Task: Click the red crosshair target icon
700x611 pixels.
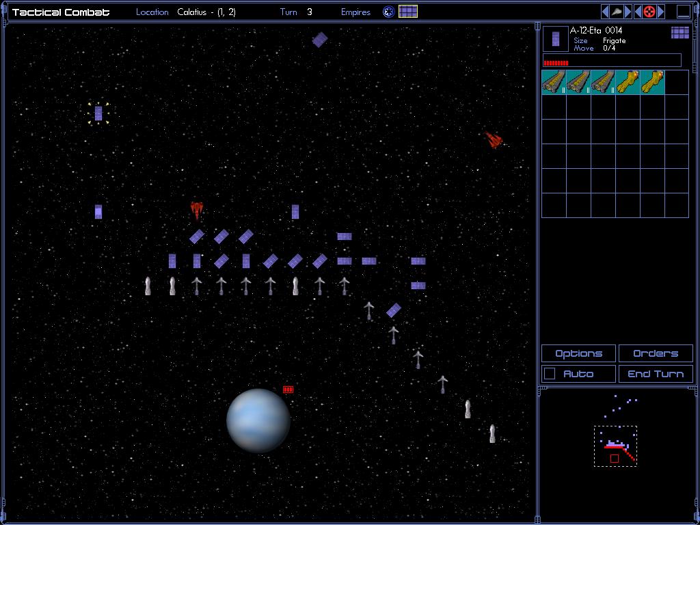Action: [x=649, y=12]
